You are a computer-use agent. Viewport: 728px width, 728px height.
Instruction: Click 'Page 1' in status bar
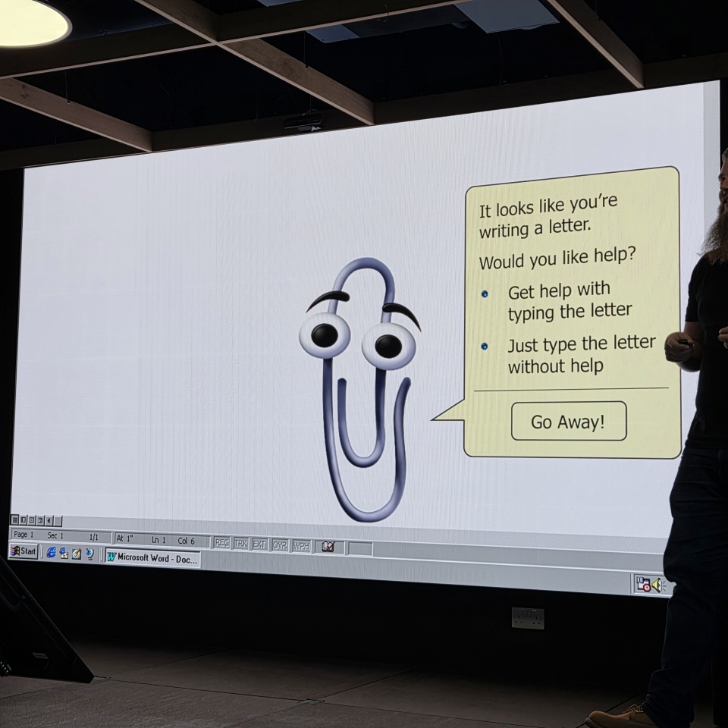coord(24,535)
